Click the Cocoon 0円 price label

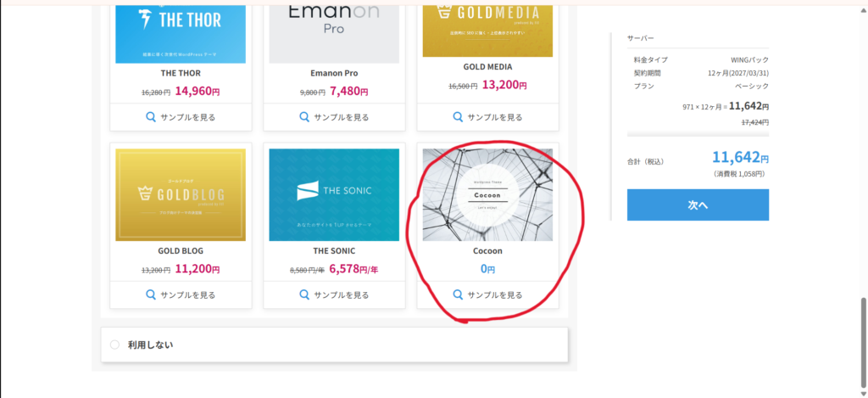(487, 269)
